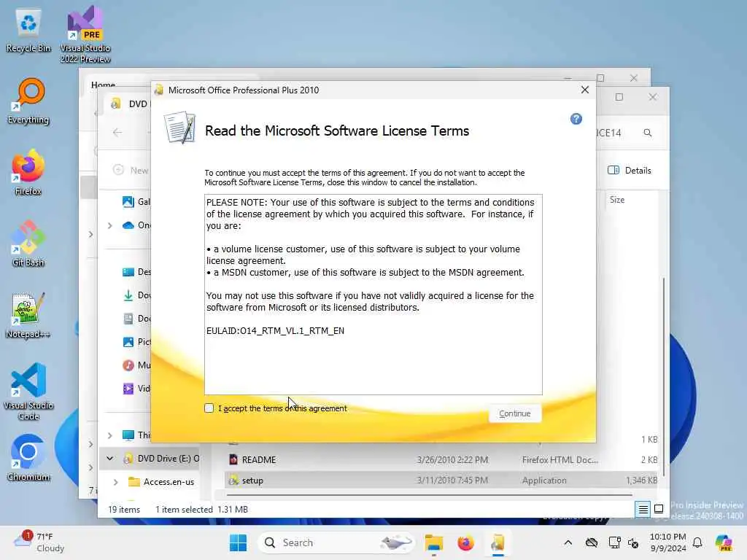Click the taskbar Search box
Screen dimensions: 747x560
point(336,542)
